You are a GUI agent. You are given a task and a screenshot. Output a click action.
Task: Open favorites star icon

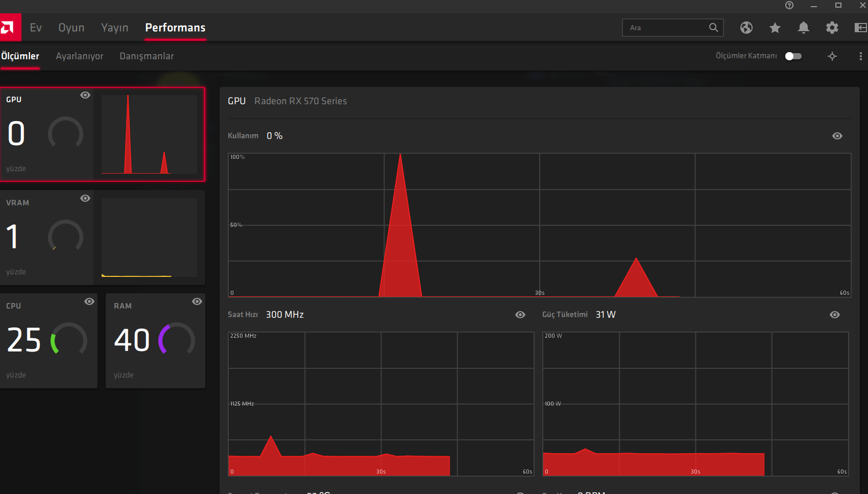(775, 28)
